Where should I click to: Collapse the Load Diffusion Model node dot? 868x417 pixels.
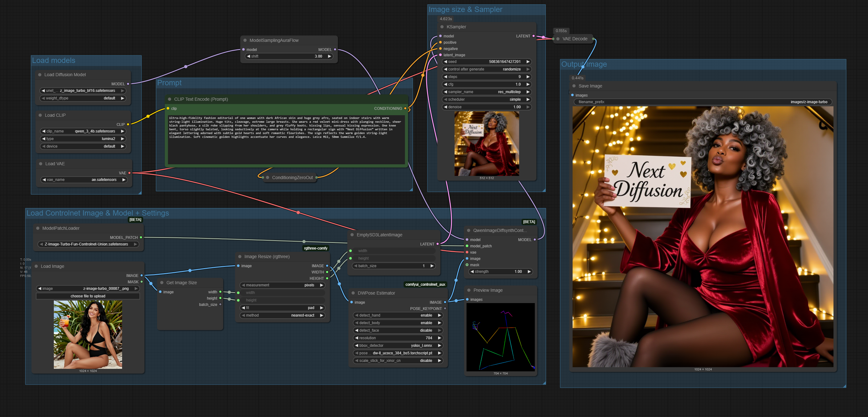coord(40,75)
